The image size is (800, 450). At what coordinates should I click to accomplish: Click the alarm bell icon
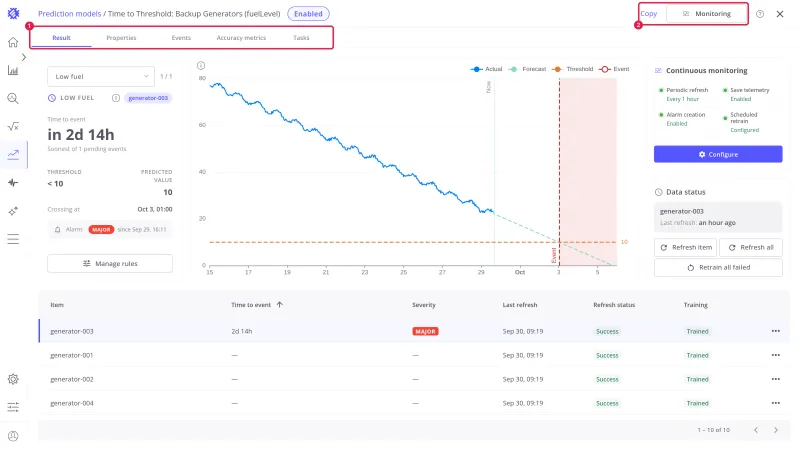58,230
